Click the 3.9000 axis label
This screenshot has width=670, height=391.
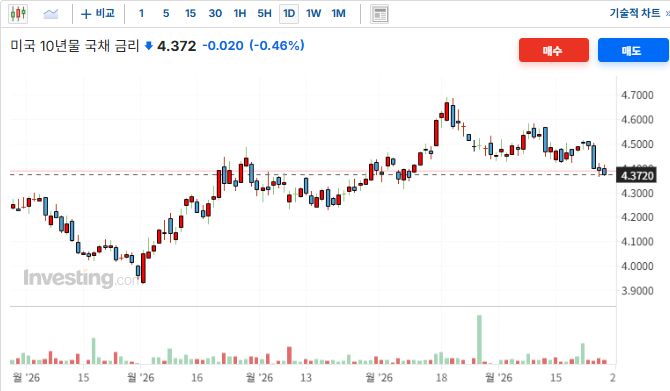tap(637, 291)
